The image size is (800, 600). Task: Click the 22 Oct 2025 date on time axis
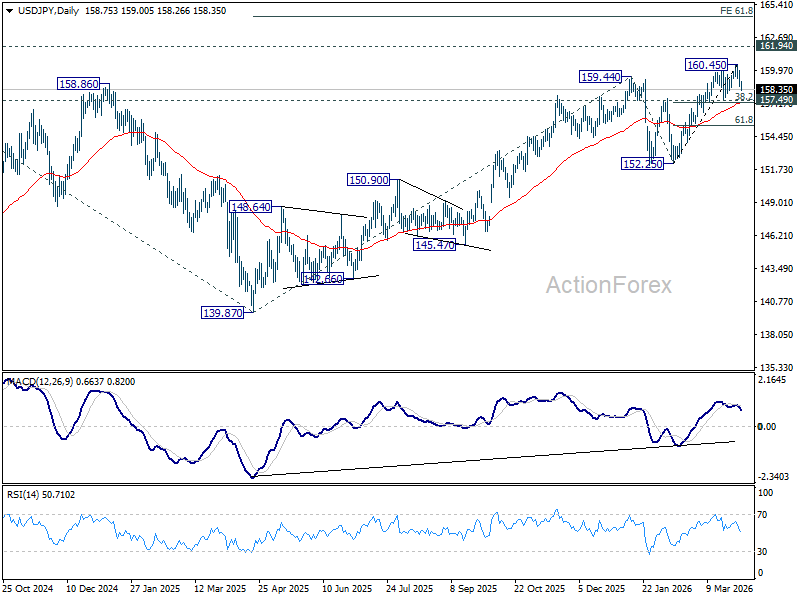click(539, 588)
